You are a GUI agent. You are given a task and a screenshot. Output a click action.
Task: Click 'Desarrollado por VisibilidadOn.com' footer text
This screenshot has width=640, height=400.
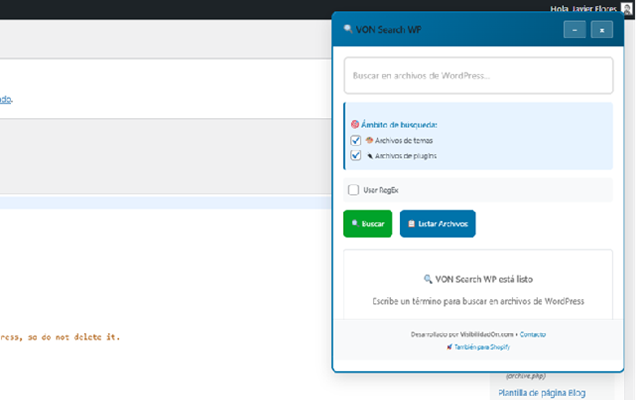pos(462,334)
